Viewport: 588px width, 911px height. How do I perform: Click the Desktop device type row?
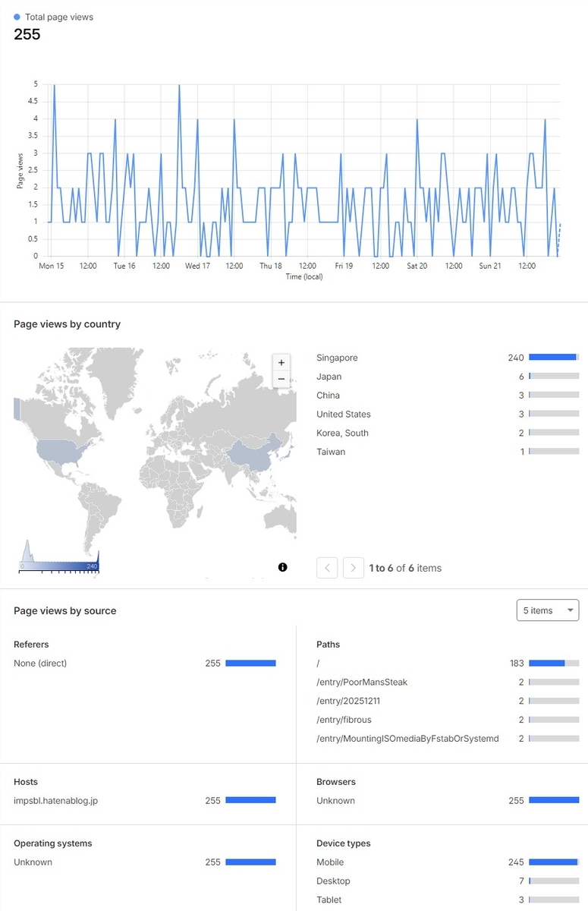[448, 881]
